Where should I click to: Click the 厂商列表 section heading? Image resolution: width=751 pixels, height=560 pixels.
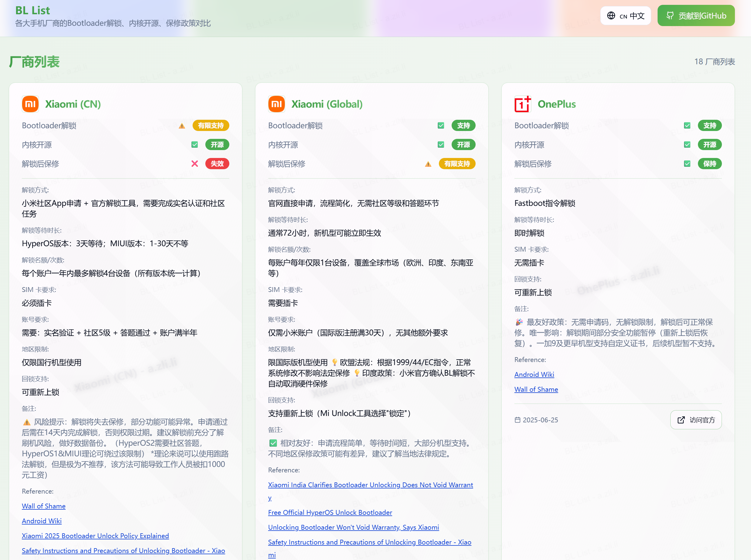pos(34,62)
